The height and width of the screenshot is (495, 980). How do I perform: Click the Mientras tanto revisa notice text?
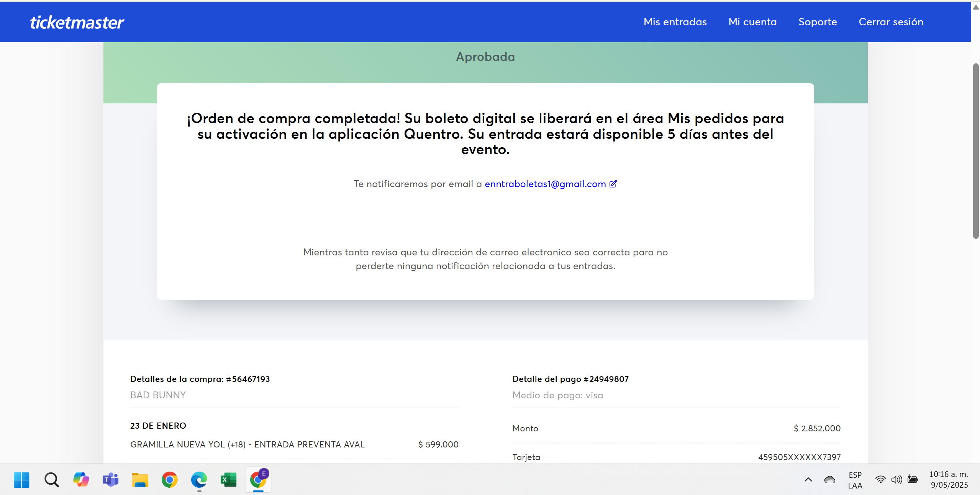click(485, 259)
